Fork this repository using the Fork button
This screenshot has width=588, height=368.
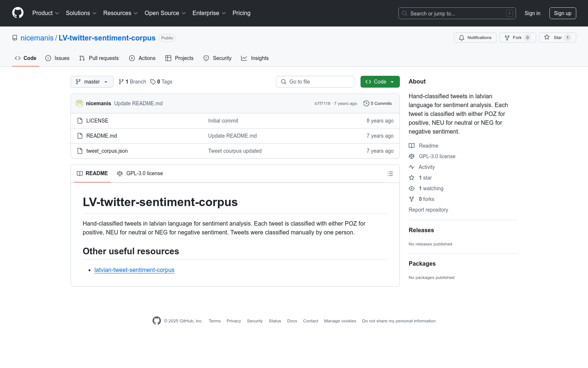coord(517,38)
